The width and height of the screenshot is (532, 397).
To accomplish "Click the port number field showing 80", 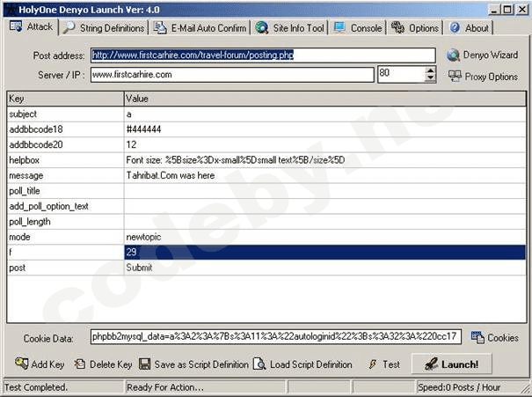I will [401, 74].
